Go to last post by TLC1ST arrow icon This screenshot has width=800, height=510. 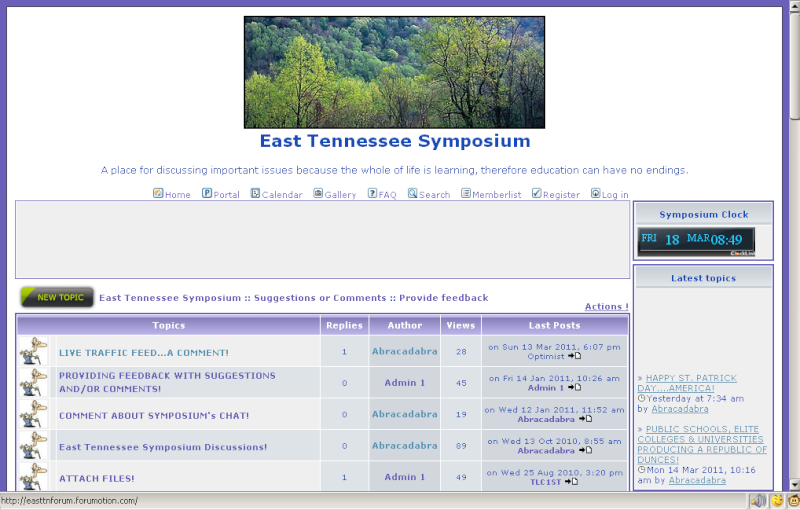pos(571,482)
